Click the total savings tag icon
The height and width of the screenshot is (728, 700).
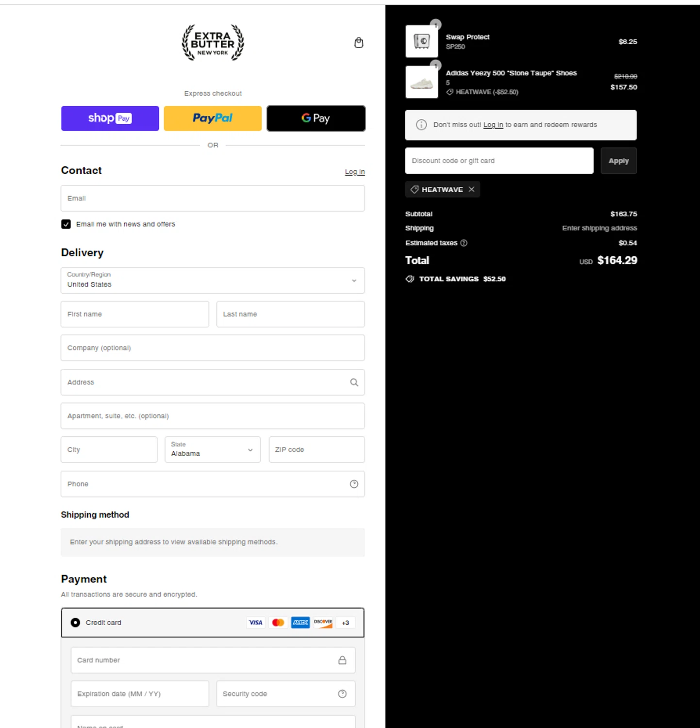(x=410, y=279)
